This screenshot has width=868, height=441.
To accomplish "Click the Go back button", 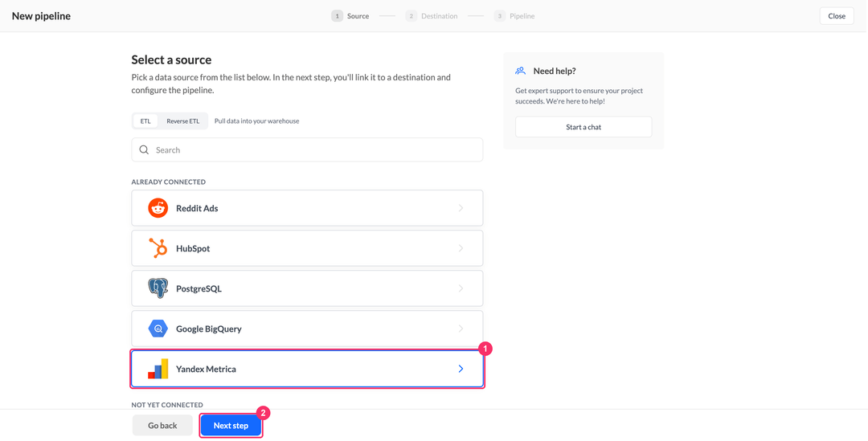I will coord(162,426).
